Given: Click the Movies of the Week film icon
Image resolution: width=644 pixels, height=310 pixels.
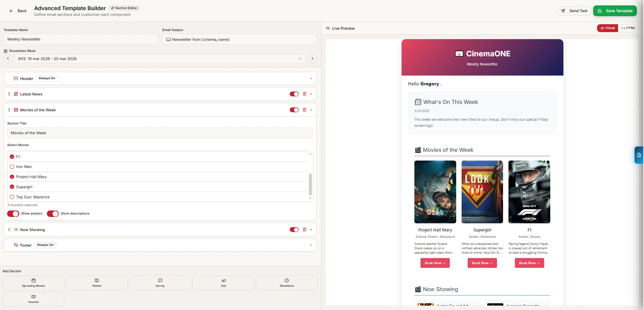Looking at the screenshot, I should [x=16, y=110].
